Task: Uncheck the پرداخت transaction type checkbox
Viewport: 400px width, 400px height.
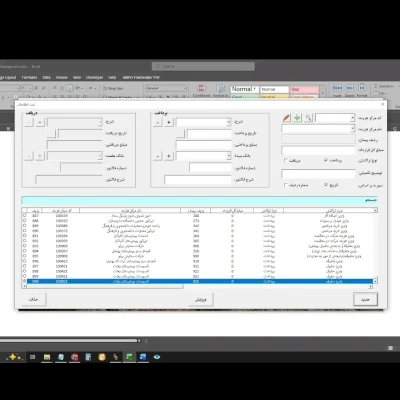Action: pyautogui.click(x=326, y=160)
